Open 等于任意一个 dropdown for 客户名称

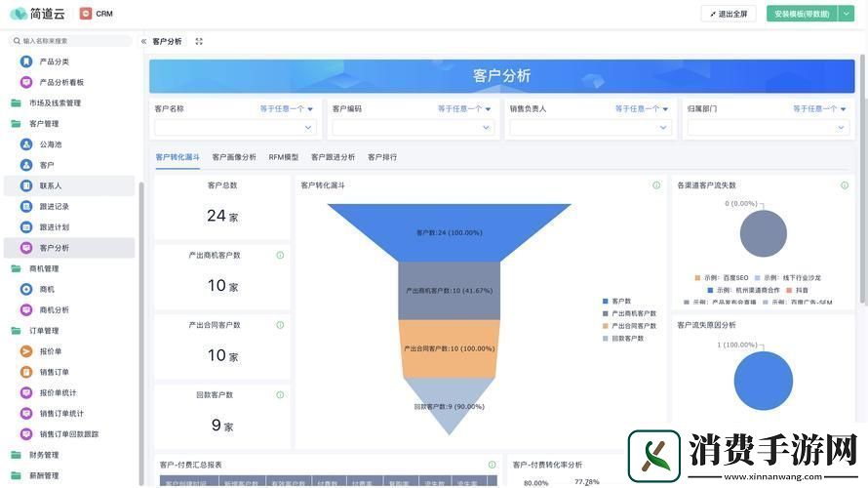[x=287, y=108]
